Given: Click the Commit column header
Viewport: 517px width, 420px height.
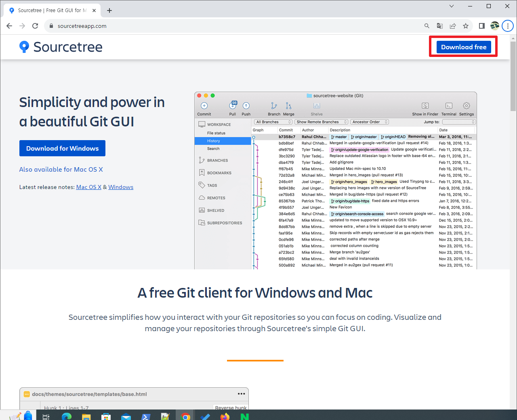Looking at the screenshot, I should point(286,130).
